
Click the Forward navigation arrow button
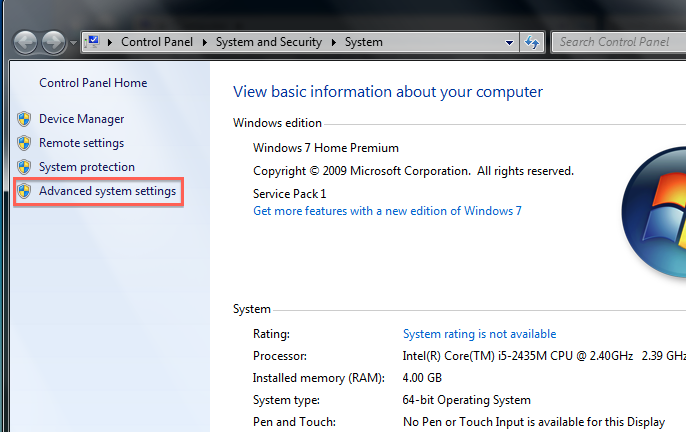53,42
